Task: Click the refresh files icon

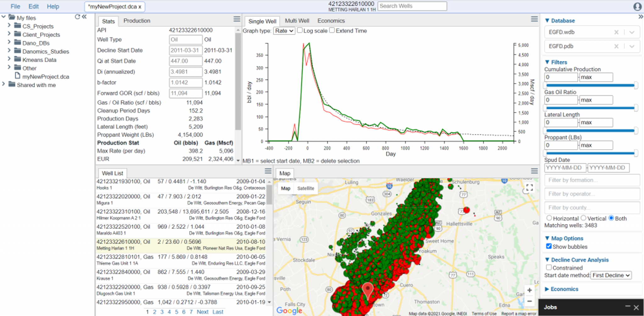Action: pyautogui.click(x=77, y=17)
